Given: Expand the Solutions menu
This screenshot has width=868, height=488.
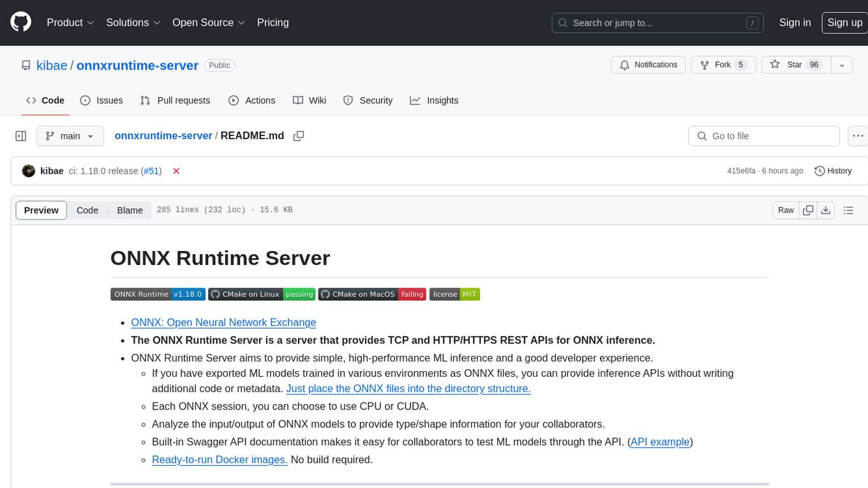Looking at the screenshot, I should 133,22.
